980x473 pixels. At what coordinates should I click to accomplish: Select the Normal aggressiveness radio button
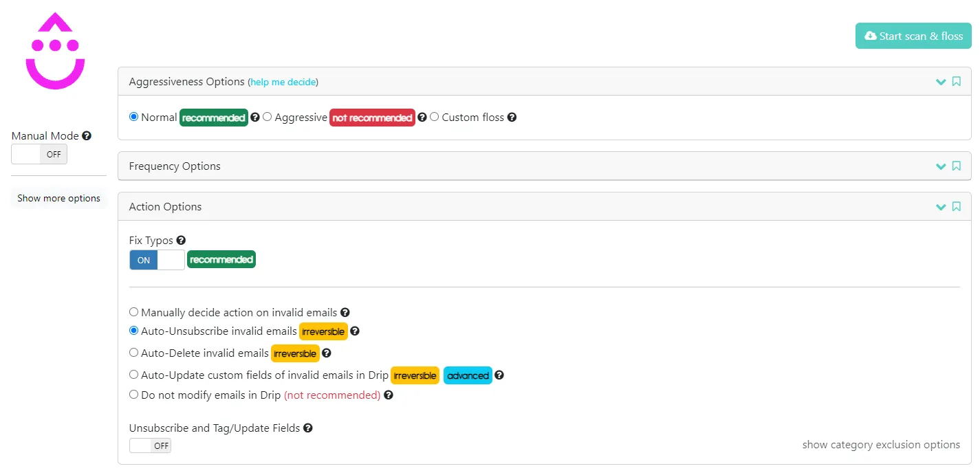click(x=134, y=117)
